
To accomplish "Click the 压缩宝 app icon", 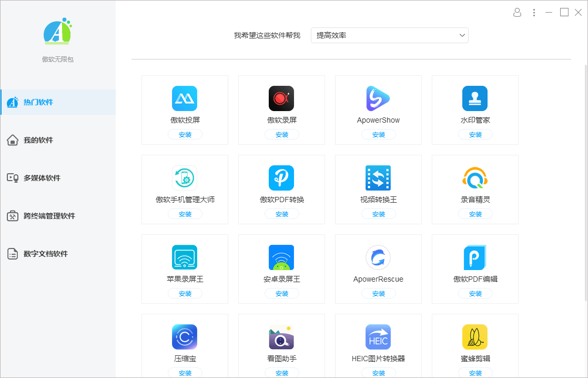I will pyautogui.click(x=185, y=337).
